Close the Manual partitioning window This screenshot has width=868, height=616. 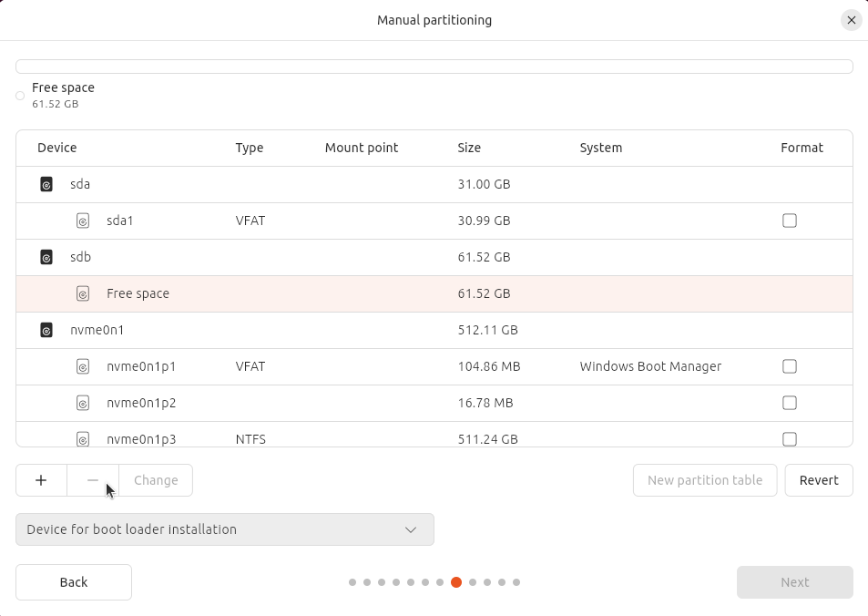[x=851, y=20]
